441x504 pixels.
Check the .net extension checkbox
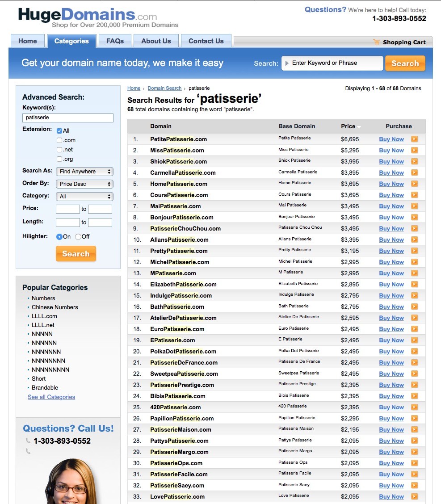click(59, 150)
